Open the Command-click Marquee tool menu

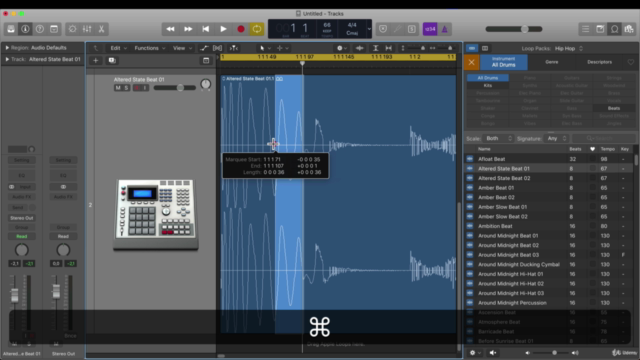[282, 48]
